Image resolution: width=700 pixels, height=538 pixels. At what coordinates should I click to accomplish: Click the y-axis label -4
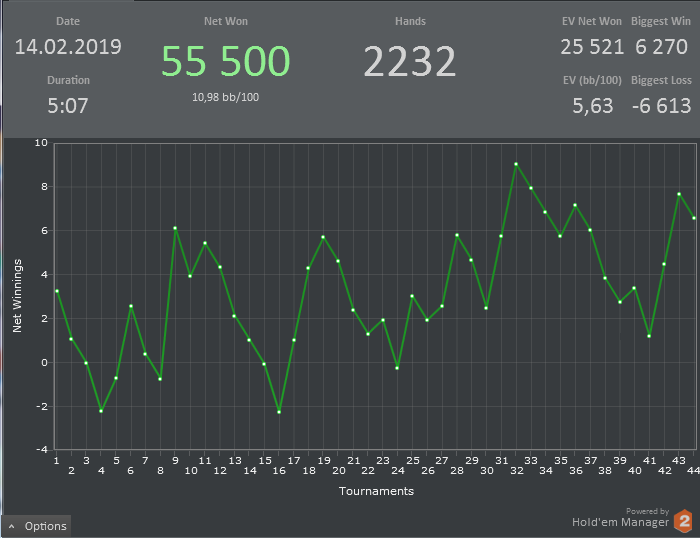42,450
